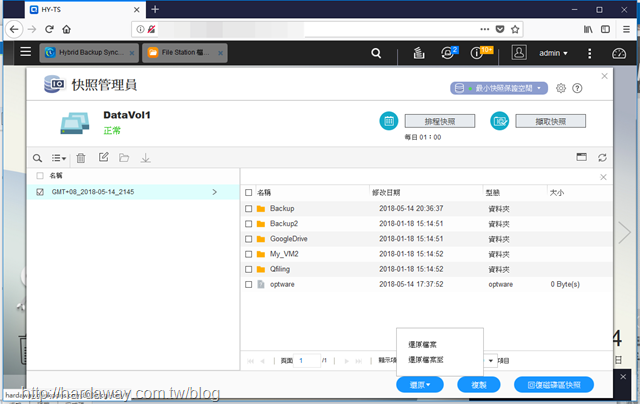
Task: Open Firefox sidebar toggle icon
Action: pos(605,29)
